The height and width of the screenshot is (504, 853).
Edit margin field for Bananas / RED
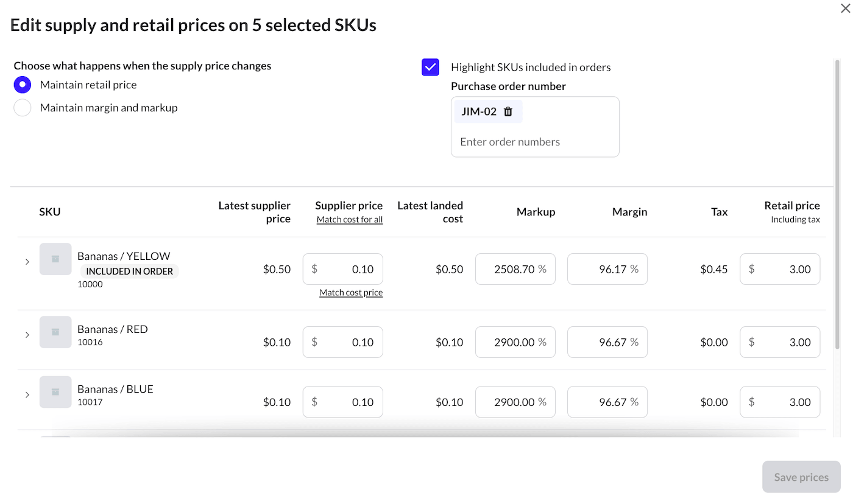[x=607, y=342]
